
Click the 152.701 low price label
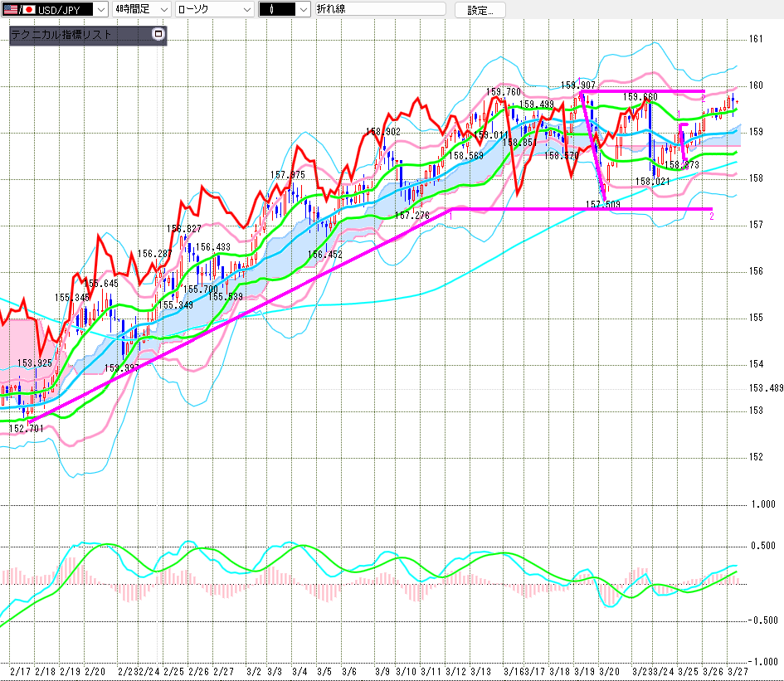point(27,428)
